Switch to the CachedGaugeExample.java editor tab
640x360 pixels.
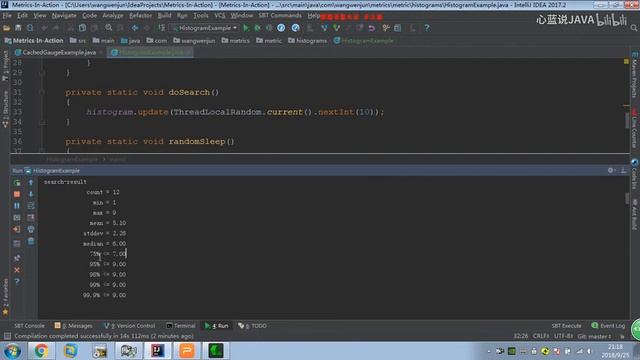point(59,52)
